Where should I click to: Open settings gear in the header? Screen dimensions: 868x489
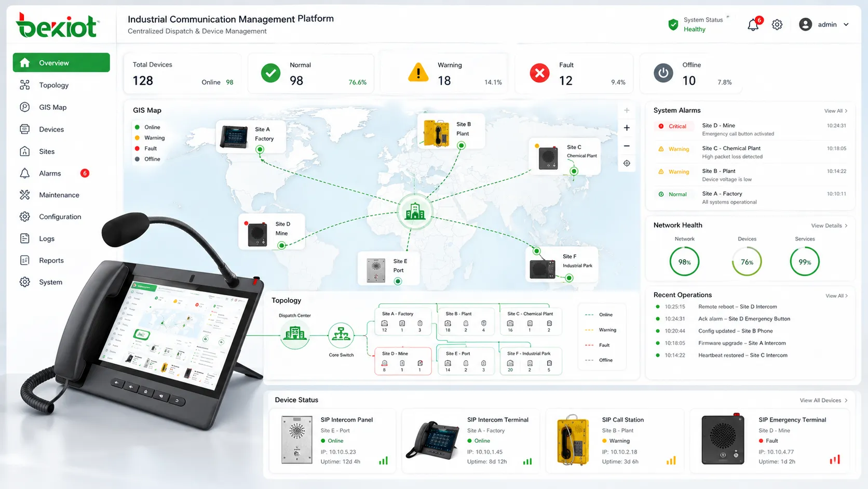tap(777, 24)
